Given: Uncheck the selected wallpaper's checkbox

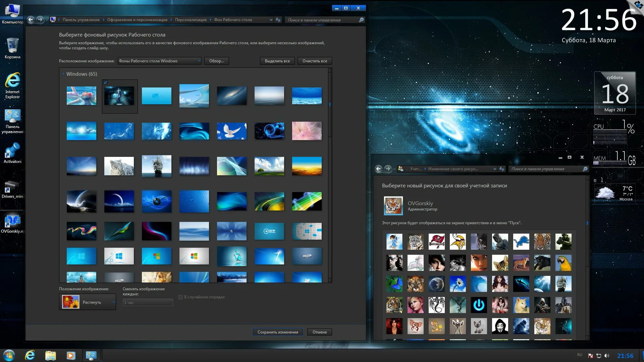Looking at the screenshot, I should 106,82.
